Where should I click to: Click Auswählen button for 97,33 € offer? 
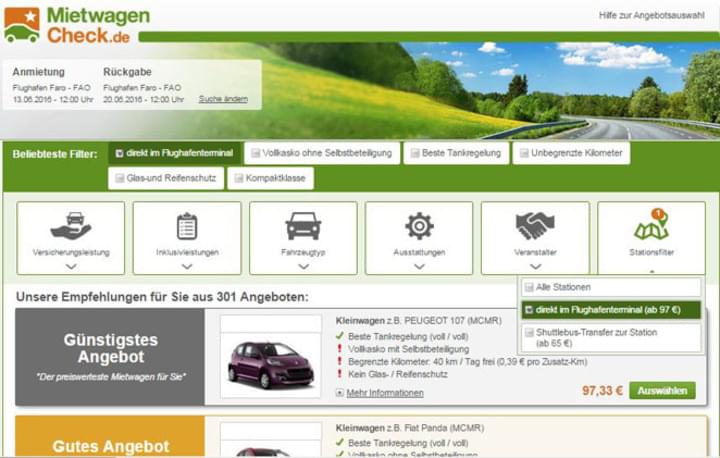pos(662,390)
